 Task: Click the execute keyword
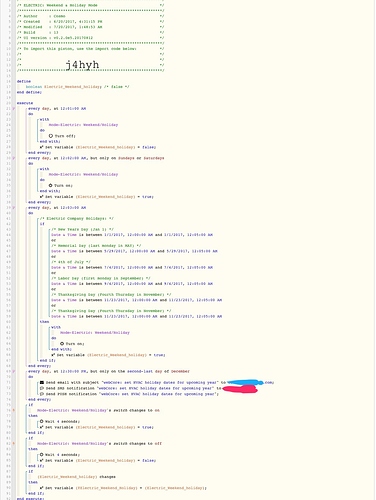[25, 103]
